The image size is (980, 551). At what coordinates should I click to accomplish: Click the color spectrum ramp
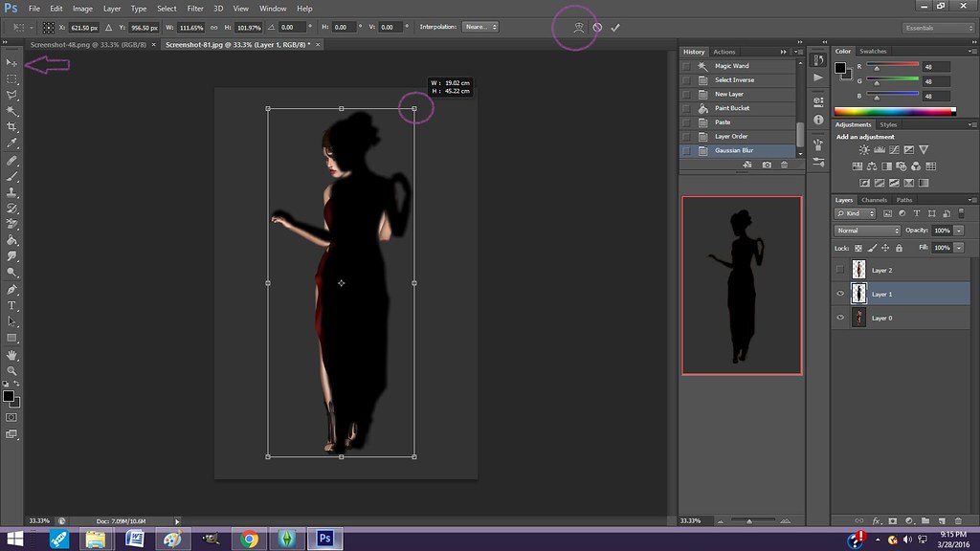coord(895,111)
